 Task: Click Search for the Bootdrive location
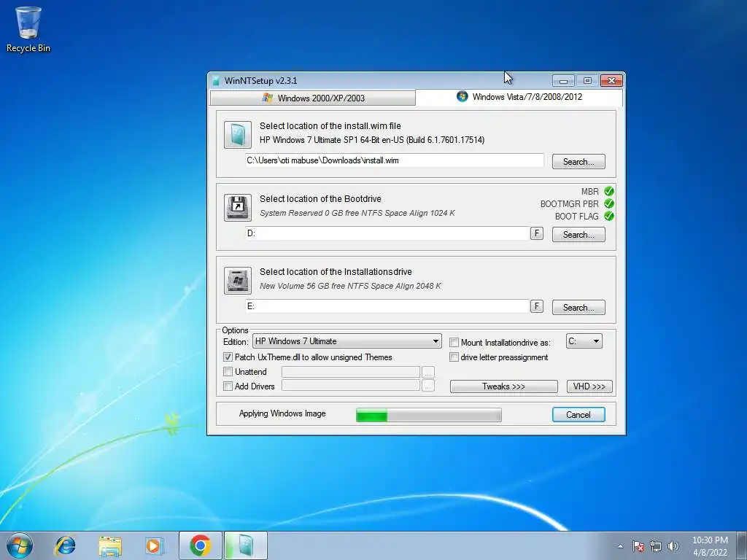click(578, 234)
